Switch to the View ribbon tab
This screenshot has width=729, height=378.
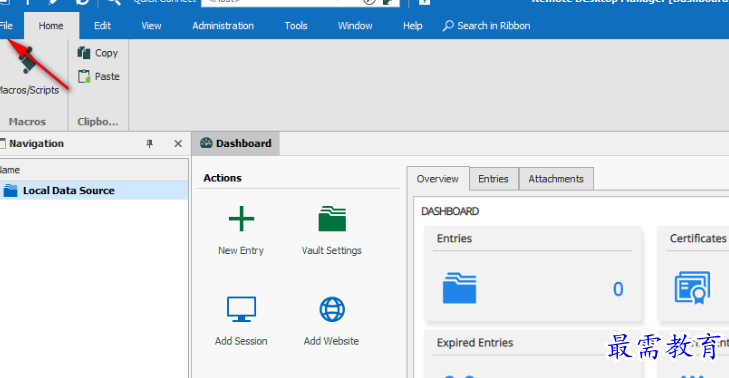[x=151, y=26]
